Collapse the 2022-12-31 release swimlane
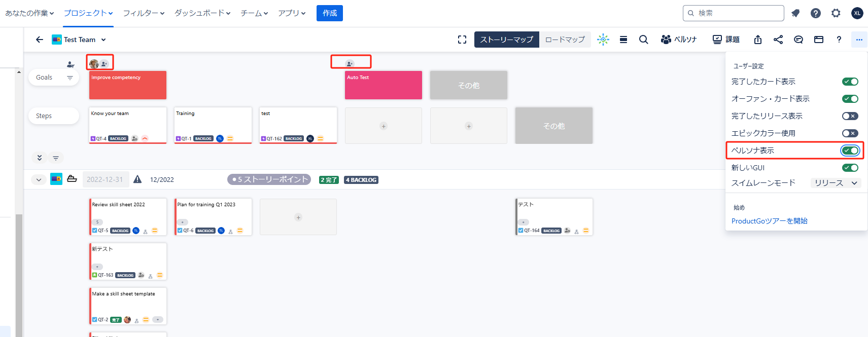Viewport: 868px width, 337px height. pyautogui.click(x=39, y=179)
